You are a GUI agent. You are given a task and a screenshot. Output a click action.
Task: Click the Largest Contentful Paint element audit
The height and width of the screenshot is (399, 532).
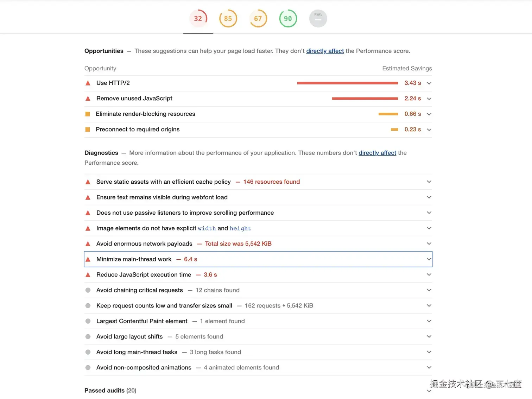(x=142, y=321)
